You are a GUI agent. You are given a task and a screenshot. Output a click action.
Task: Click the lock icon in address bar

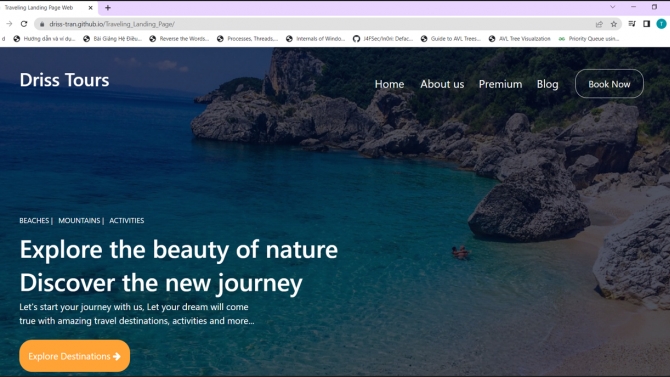(x=42, y=24)
